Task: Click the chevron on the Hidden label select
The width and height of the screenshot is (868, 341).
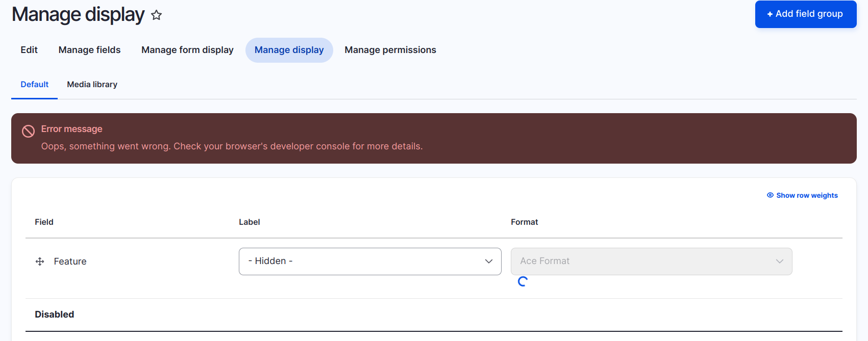Action: [488, 261]
